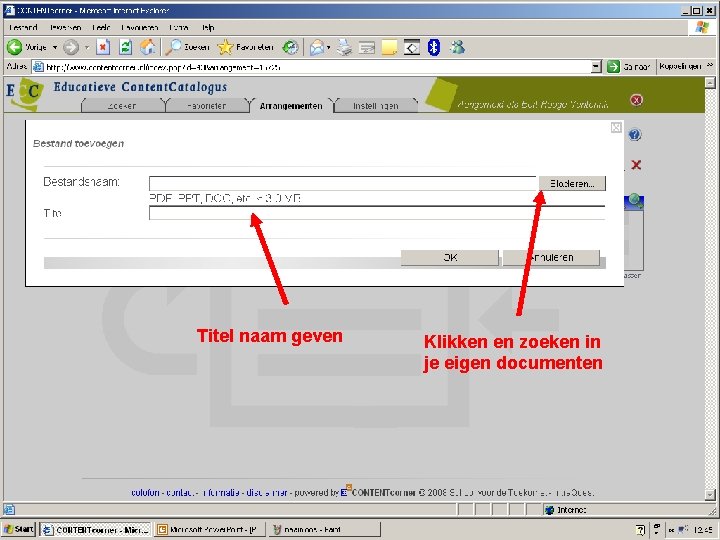Click the yellow Discuss note icon
Viewport: 720px width, 540px height.
(389, 47)
